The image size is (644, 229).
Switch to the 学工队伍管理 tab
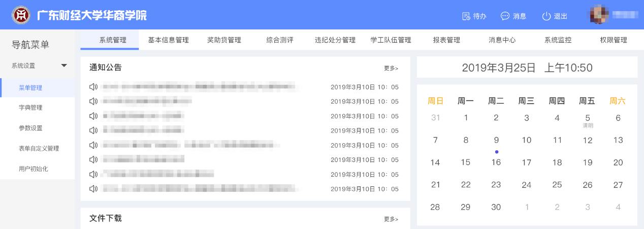pyautogui.click(x=391, y=40)
